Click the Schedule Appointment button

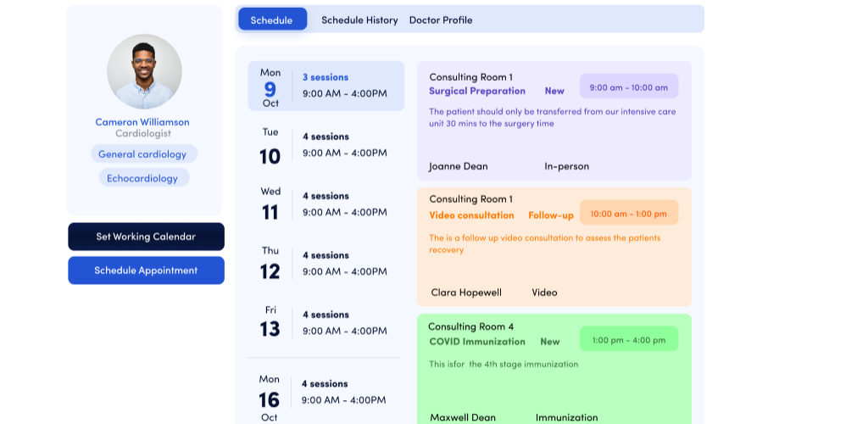(146, 271)
